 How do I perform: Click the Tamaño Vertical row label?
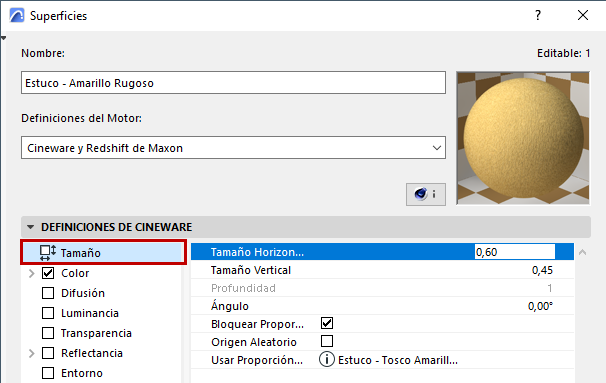pos(251,270)
